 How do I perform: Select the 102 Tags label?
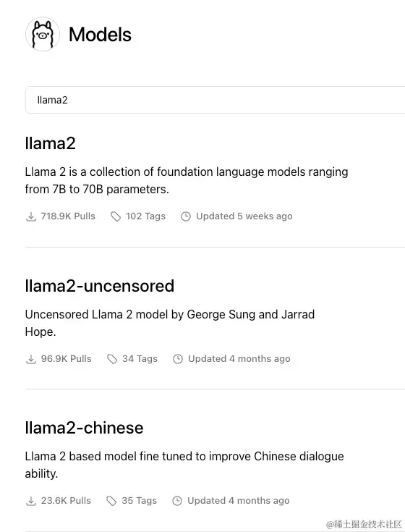tap(146, 216)
